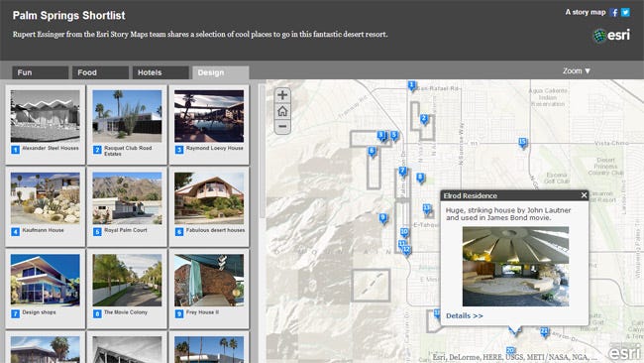Click map marker number 2

424,120
